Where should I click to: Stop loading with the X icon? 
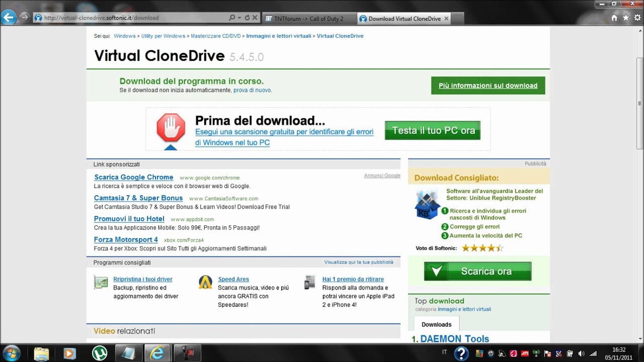tap(255, 18)
